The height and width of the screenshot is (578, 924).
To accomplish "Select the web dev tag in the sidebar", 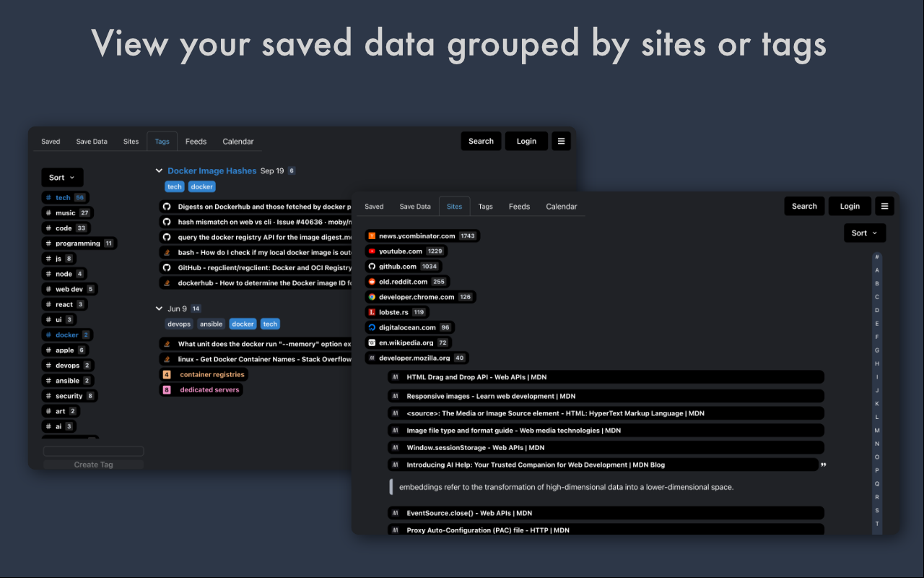I will (69, 289).
